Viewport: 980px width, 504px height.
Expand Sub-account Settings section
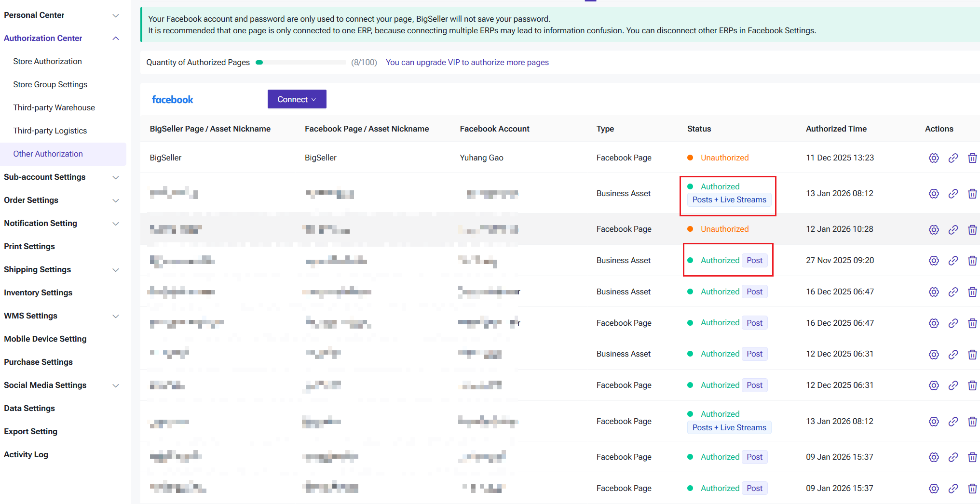(x=115, y=177)
